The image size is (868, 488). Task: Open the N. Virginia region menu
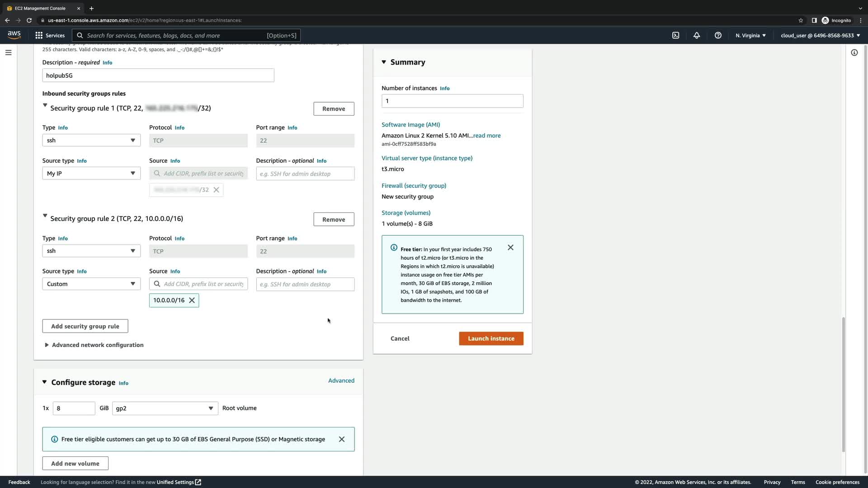pyautogui.click(x=750, y=35)
